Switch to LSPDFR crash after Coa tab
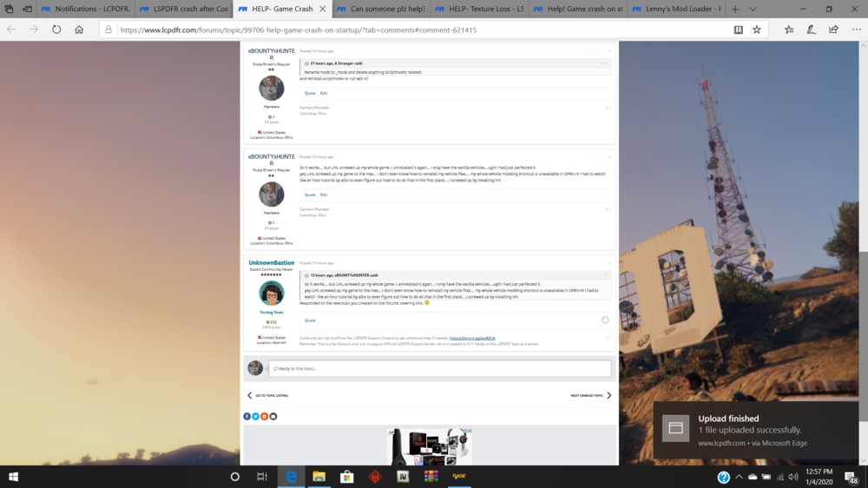 click(x=184, y=9)
